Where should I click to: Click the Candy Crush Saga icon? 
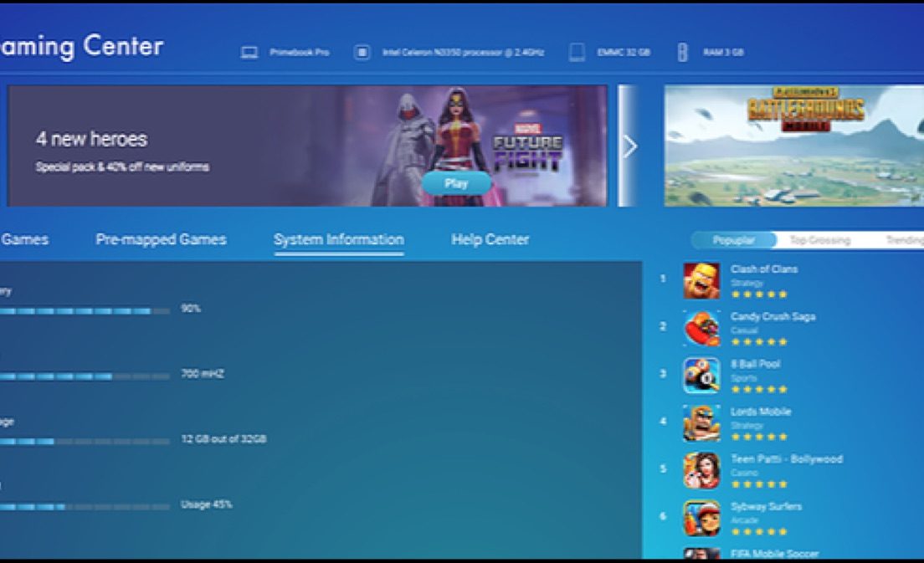point(701,329)
